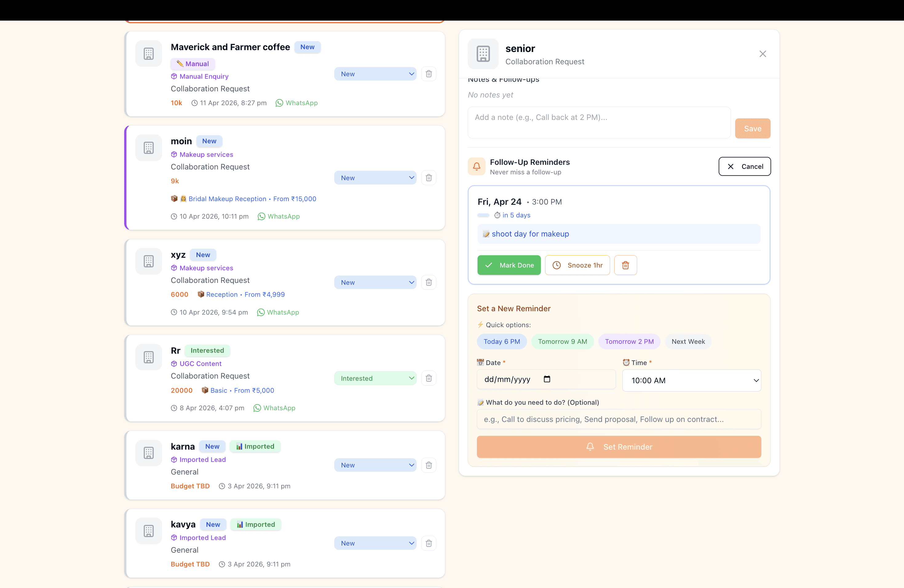Change Rr status from Interested dropdown

[x=375, y=378]
